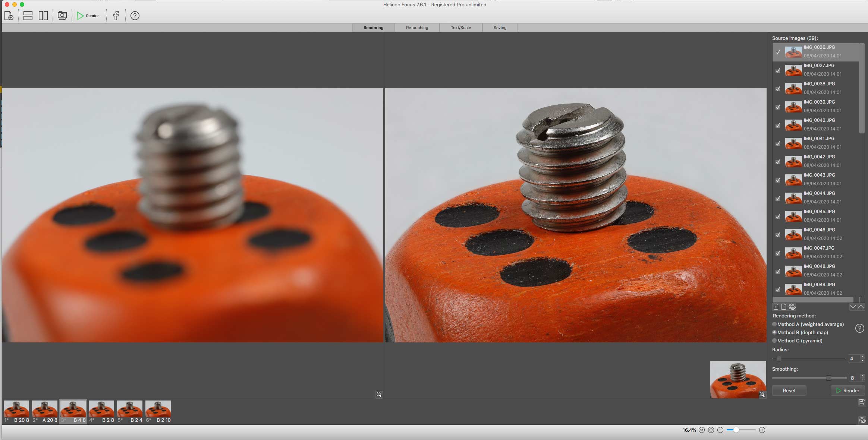Viewport: 868px width, 440px height.
Task: Click Render in the top toolbar
Action: [88, 16]
